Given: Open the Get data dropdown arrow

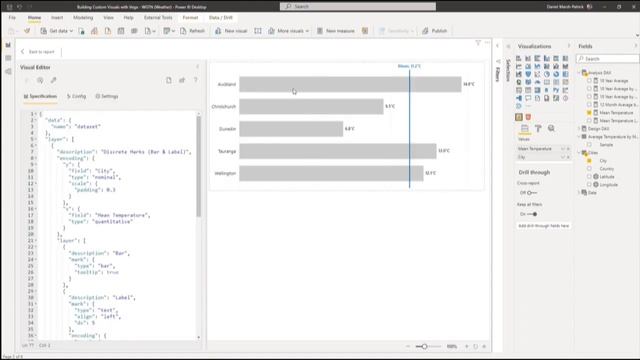Looking at the screenshot, I should click(71, 31).
